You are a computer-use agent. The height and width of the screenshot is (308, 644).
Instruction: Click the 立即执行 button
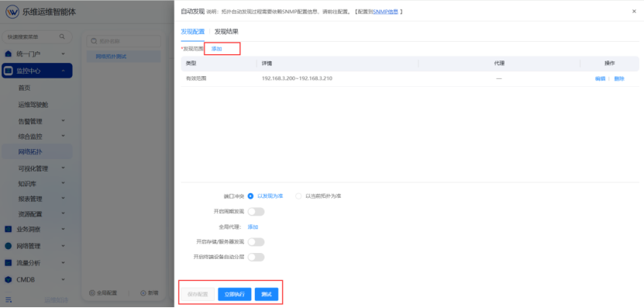235,295
